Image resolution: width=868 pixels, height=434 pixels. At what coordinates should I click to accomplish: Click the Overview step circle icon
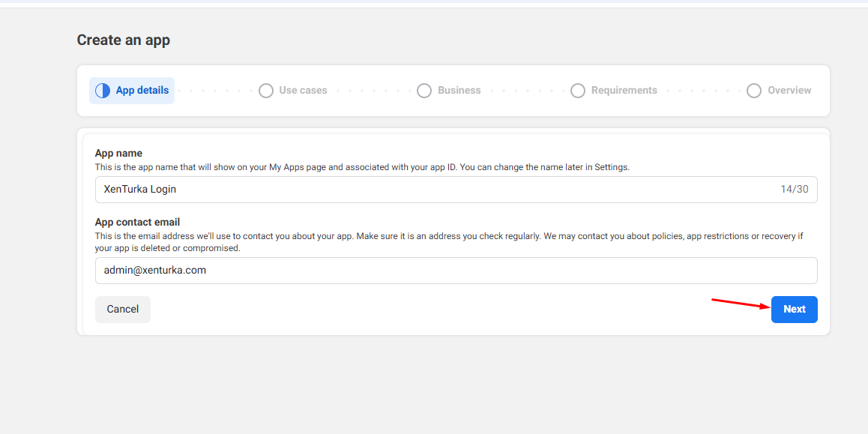tap(754, 91)
